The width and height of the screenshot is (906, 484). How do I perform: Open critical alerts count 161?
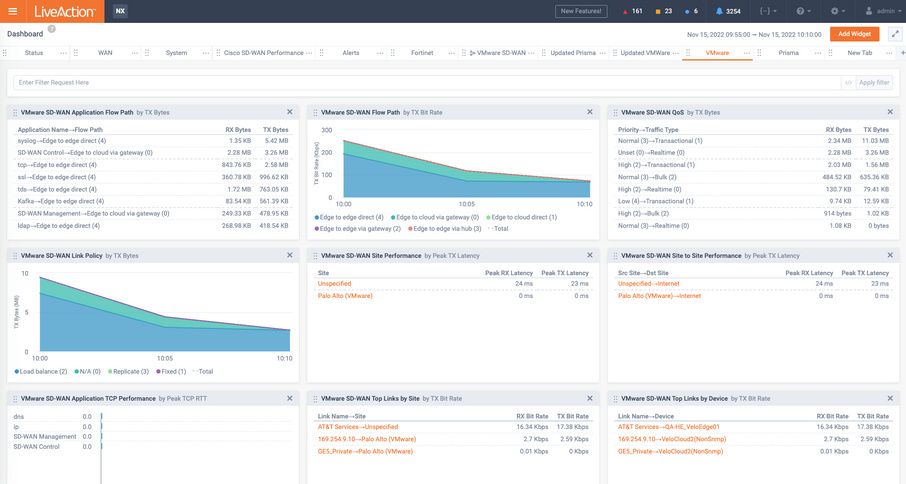tap(633, 11)
